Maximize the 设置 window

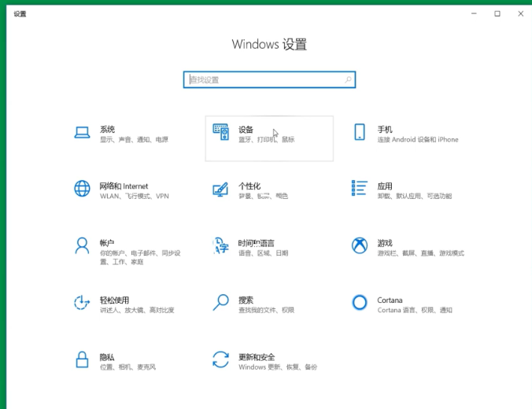click(497, 13)
